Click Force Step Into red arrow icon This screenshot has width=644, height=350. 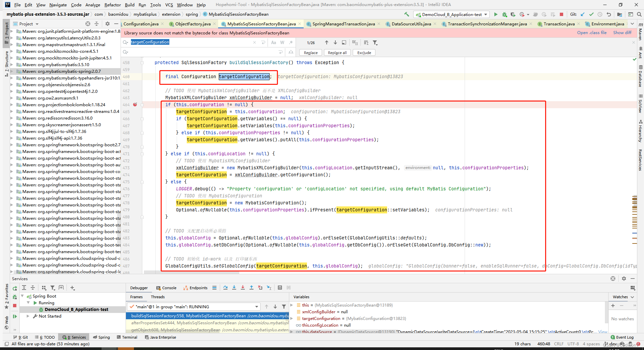tap(243, 288)
